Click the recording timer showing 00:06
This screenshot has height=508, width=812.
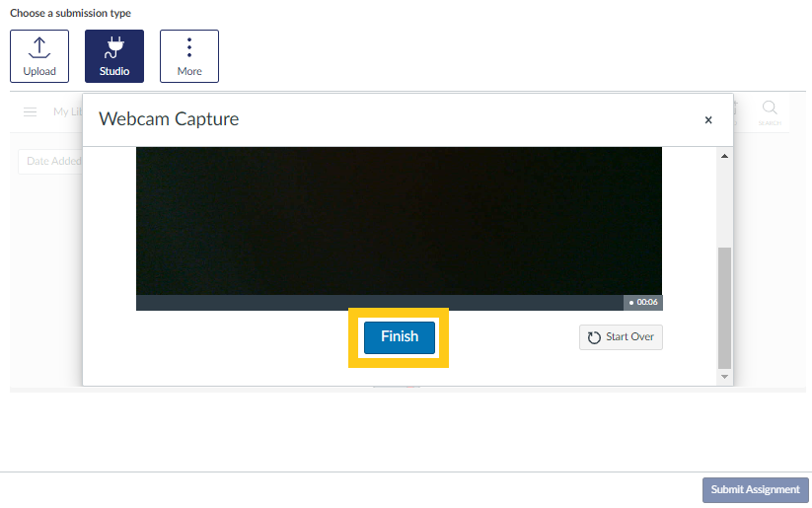644,303
